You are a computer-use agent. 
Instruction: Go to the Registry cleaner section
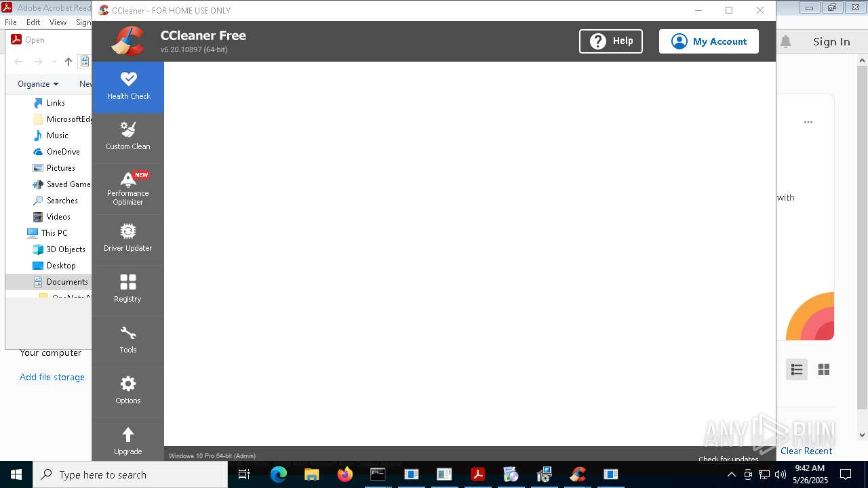click(128, 290)
